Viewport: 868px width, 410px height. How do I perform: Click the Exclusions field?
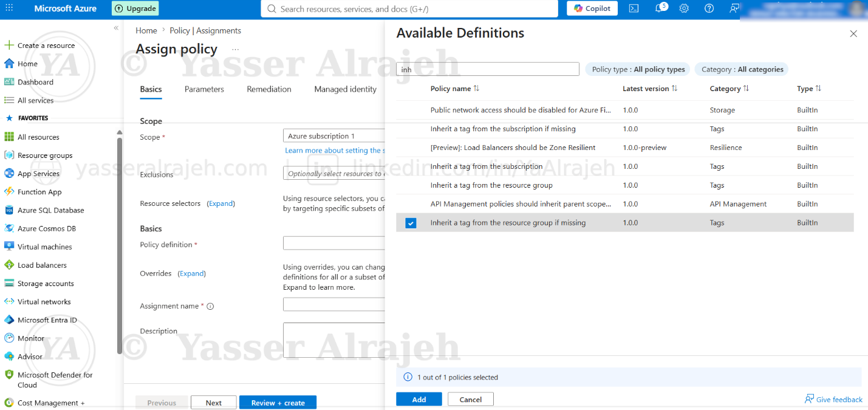point(334,173)
